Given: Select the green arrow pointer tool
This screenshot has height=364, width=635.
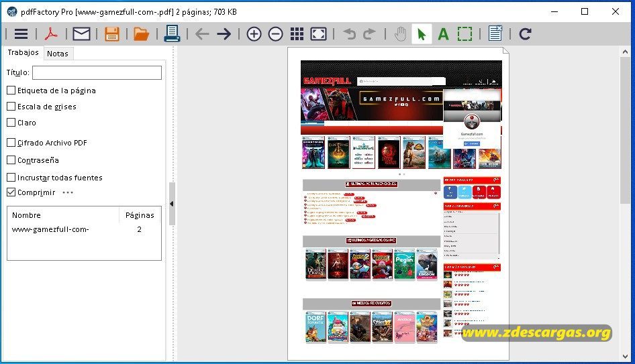Looking at the screenshot, I should click(x=421, y=34).
